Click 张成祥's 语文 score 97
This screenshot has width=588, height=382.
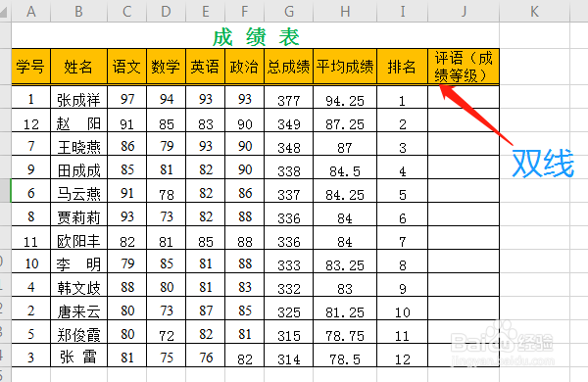click(126, 98)
